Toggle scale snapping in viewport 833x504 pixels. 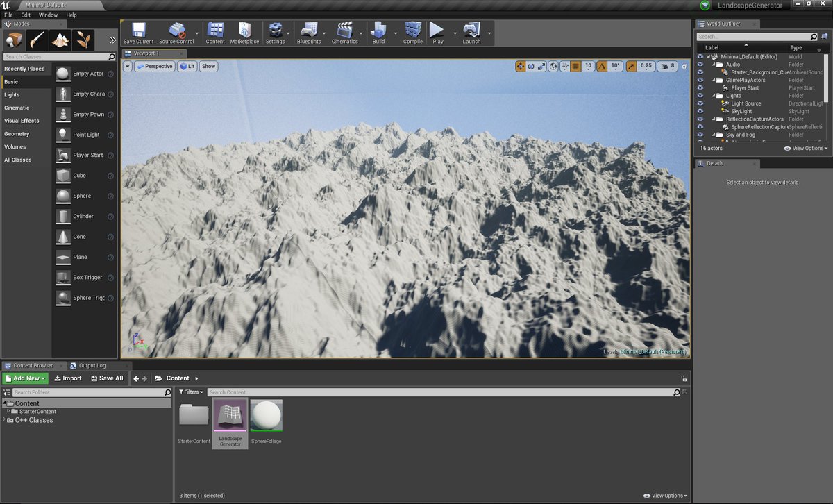pyautogui.click(x=631, y=66)
